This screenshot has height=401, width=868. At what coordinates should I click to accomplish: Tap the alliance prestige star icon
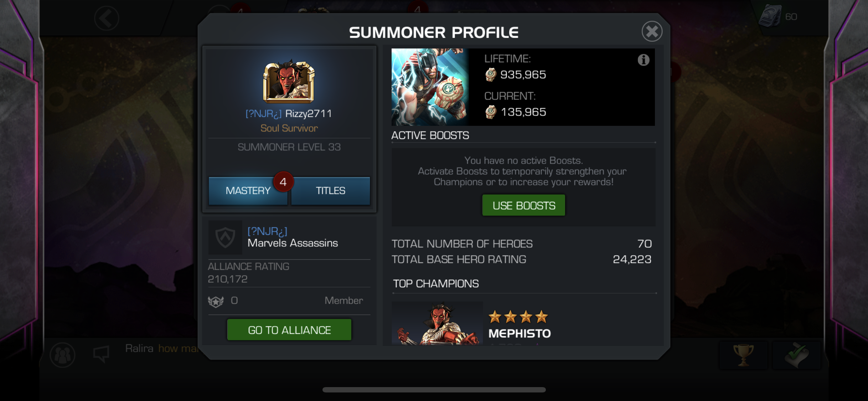pyautogui.click(x=216, y=301)
